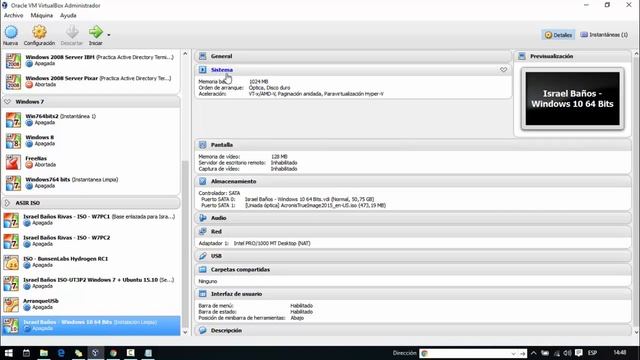Click the ESP language indicator
Screen dimensions: 640x360
[x=592, y=353]
